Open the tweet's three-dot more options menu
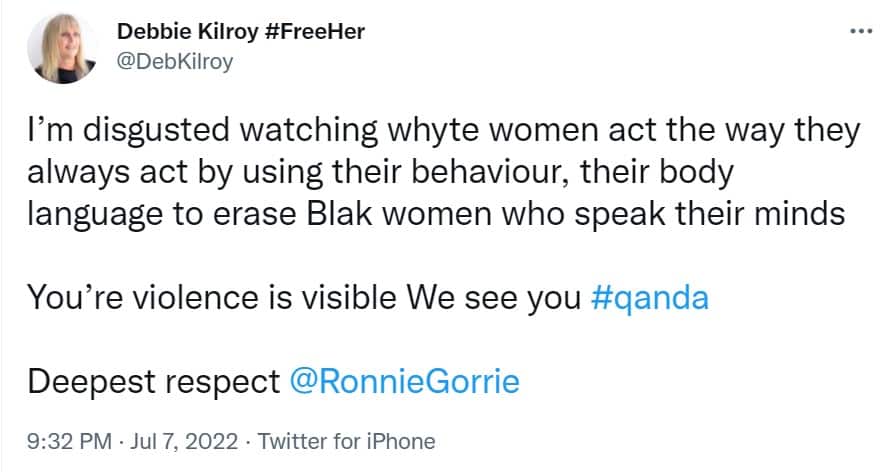This screenshot has height=472, width=895. [x=859, y=31]
